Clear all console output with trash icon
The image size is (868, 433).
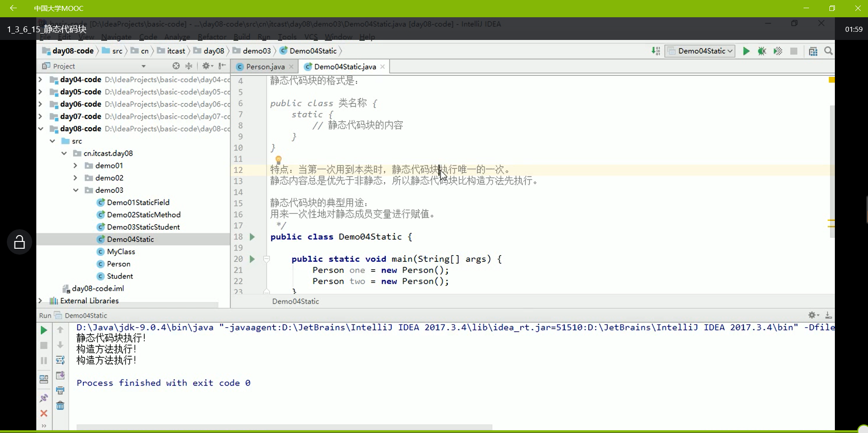60,406
